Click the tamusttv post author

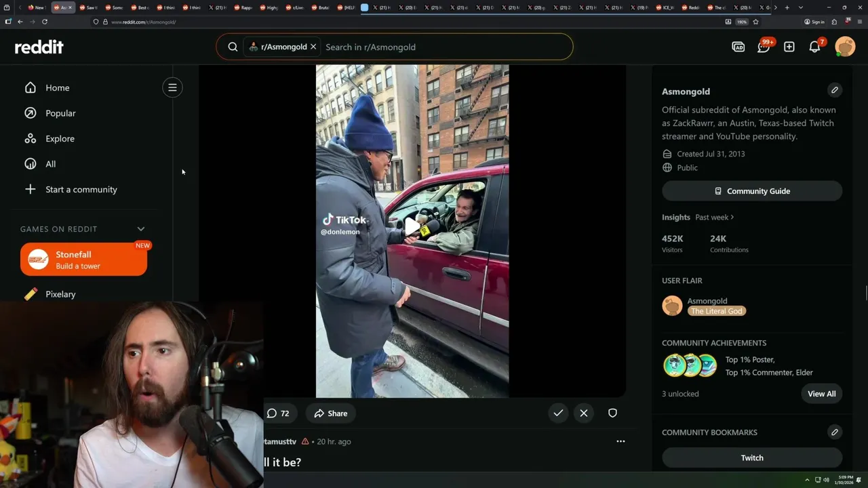coord(280,441)
